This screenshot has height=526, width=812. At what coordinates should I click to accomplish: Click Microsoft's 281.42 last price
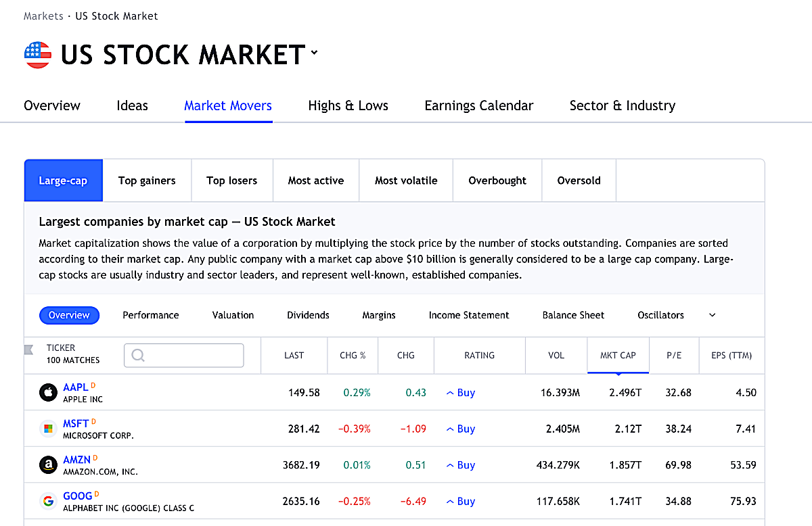coord(304,429)
